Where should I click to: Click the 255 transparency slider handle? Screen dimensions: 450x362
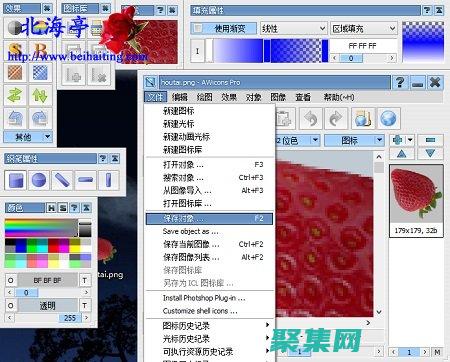click(70, 318)
